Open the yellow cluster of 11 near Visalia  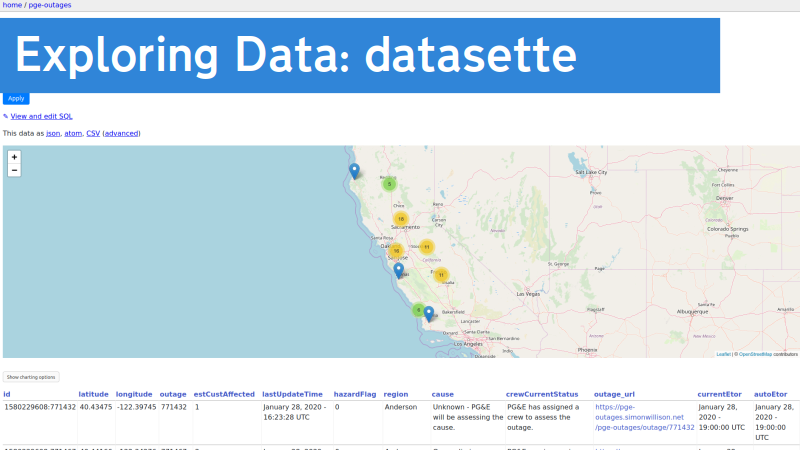tap(441, 275)
